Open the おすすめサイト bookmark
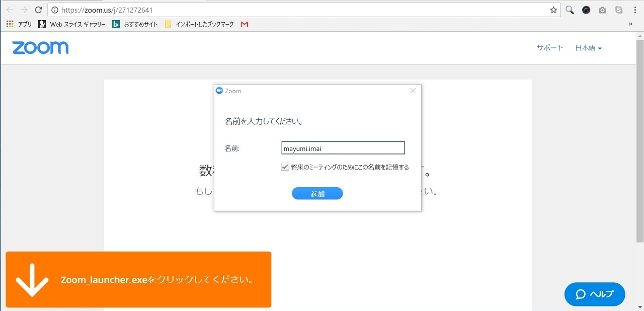 click(x=135, y=24)
